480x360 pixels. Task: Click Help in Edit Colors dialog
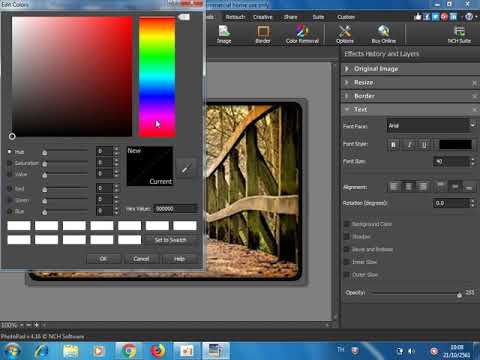click(179, 259)
